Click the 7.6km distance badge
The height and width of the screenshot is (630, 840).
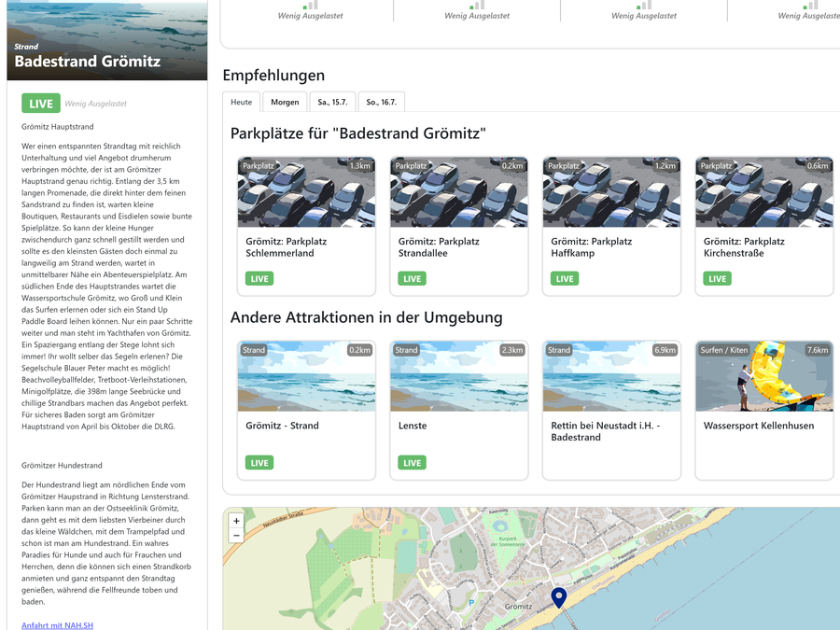(x=818, y=350)
